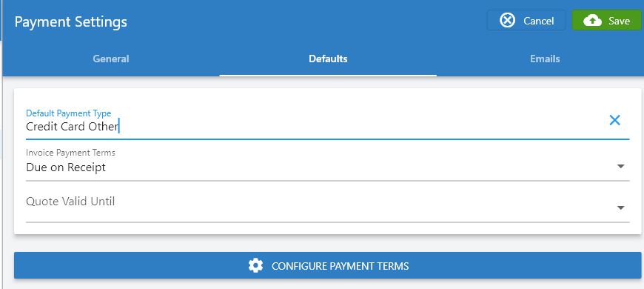
Task: Select the Defaults tab
Action: coord(328,59)
